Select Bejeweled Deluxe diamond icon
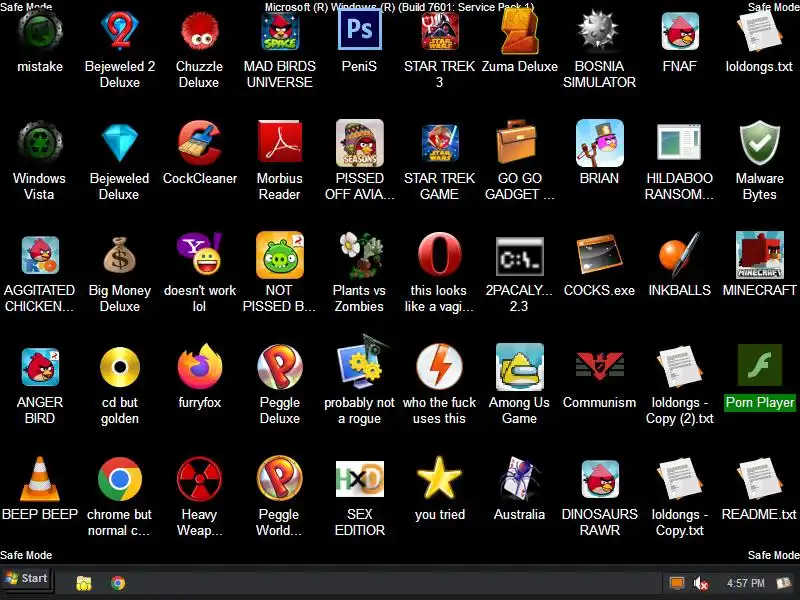 pos(120,143)
